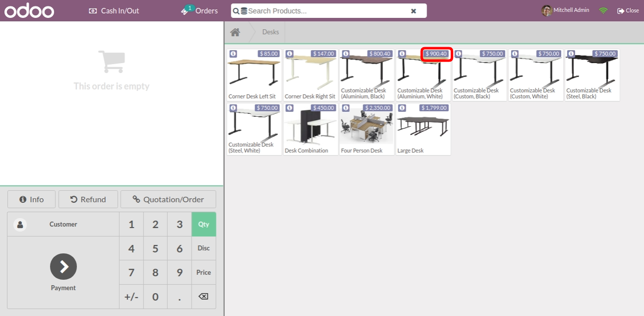Switch numpad to Price mode

[203, 272]
